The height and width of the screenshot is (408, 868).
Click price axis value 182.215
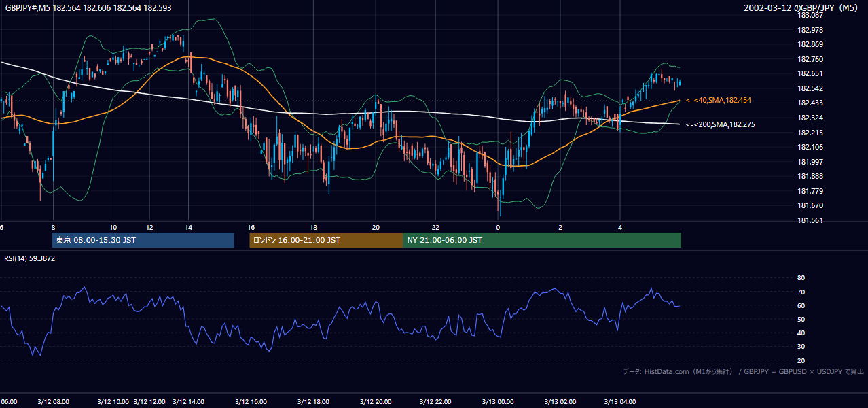point(810,133)
